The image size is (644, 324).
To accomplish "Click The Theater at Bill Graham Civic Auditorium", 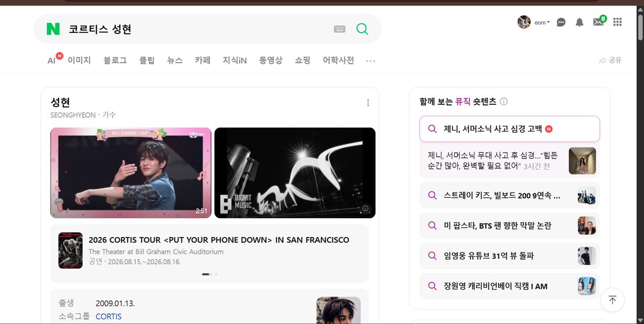I will click(156, 251).
